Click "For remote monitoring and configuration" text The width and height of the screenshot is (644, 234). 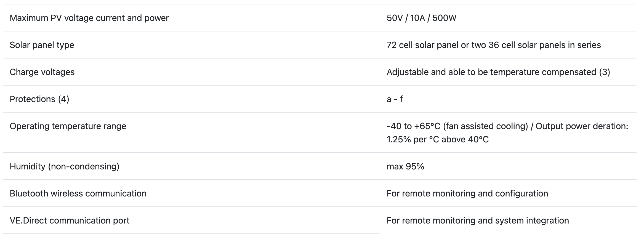[x=467, y=193]
